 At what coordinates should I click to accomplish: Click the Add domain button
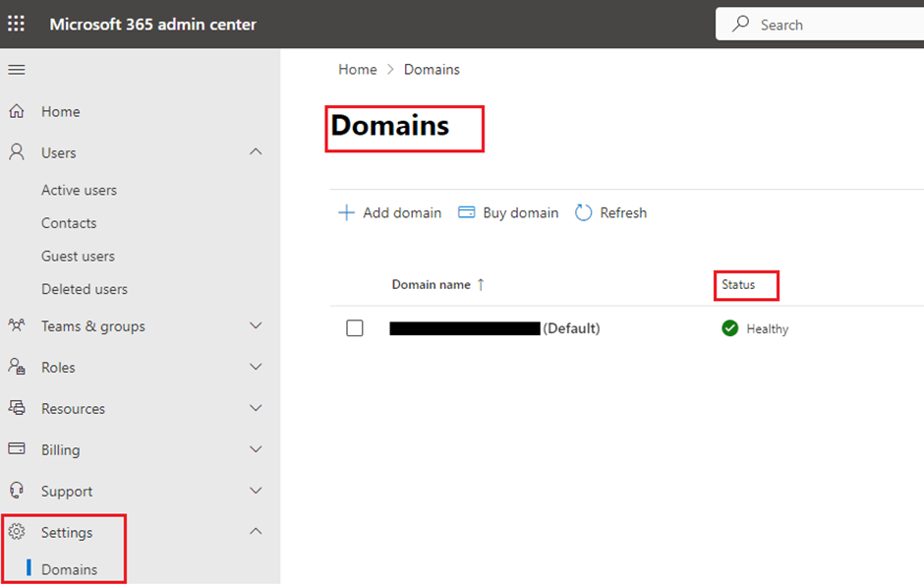(x=389, y=212)
